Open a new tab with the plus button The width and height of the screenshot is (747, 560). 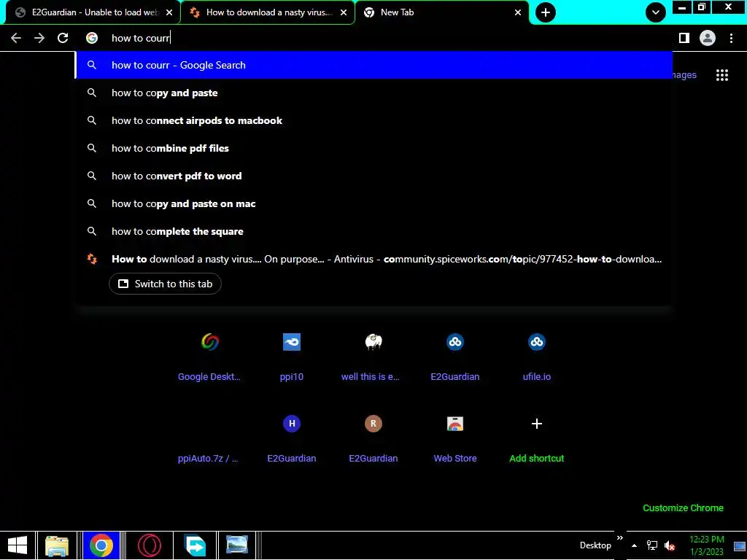pyautogui.click(x=546, y=12)
